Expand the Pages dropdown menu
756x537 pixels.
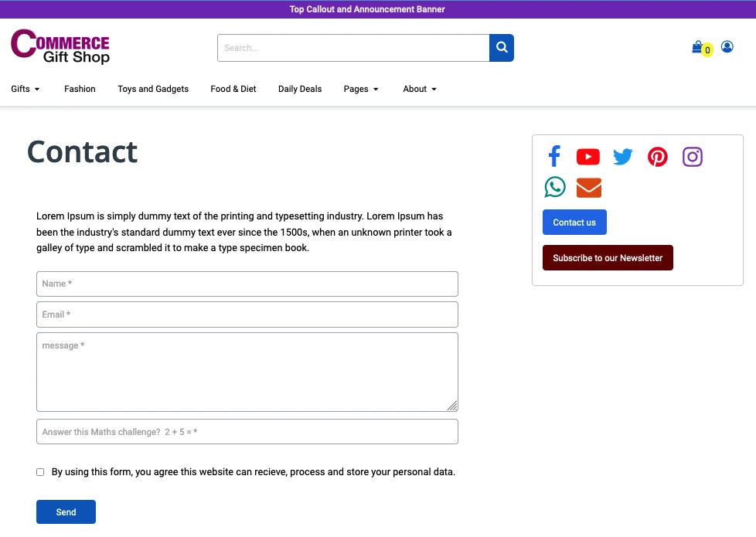tap(361, 89)
